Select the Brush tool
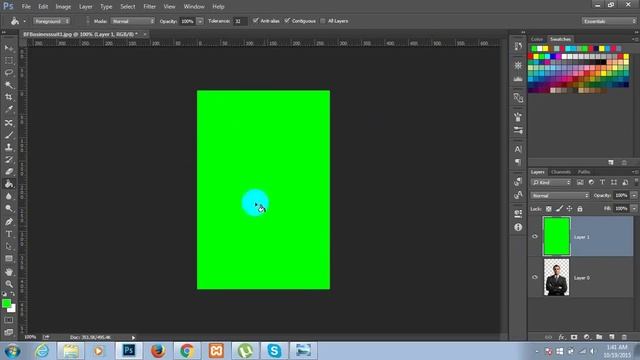This screenshot has height=360, width=640. tap(9, 135)
